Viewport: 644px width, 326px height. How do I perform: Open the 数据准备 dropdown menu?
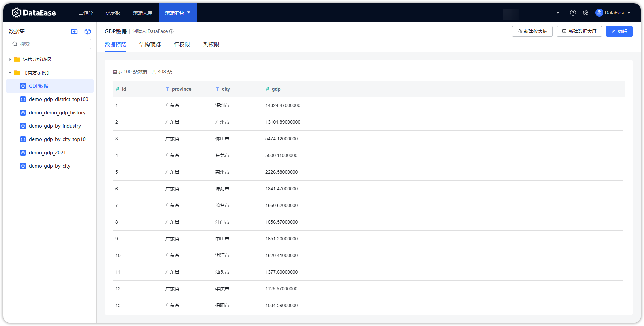(x=189, y=12)
